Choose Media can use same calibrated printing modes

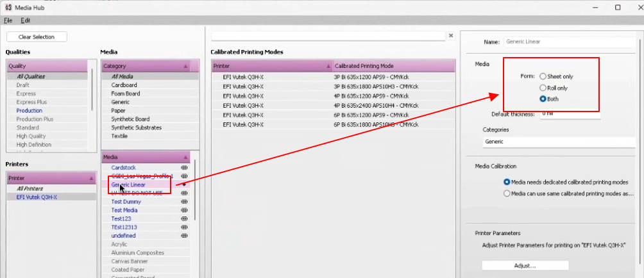pos(507,193)
